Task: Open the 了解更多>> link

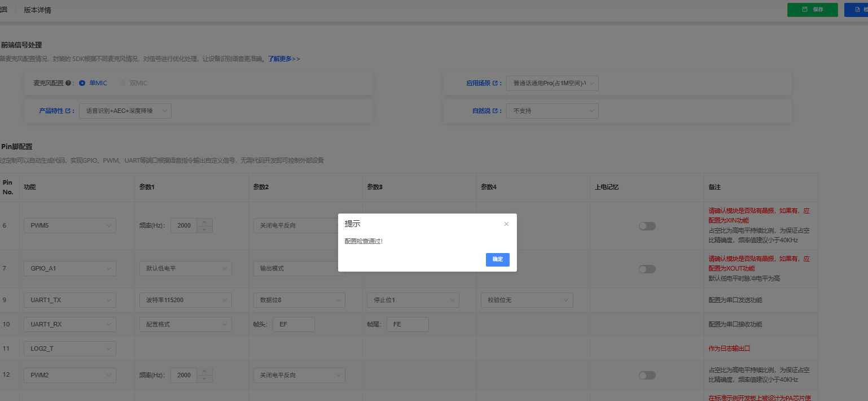Action: (x=283, y=59)
